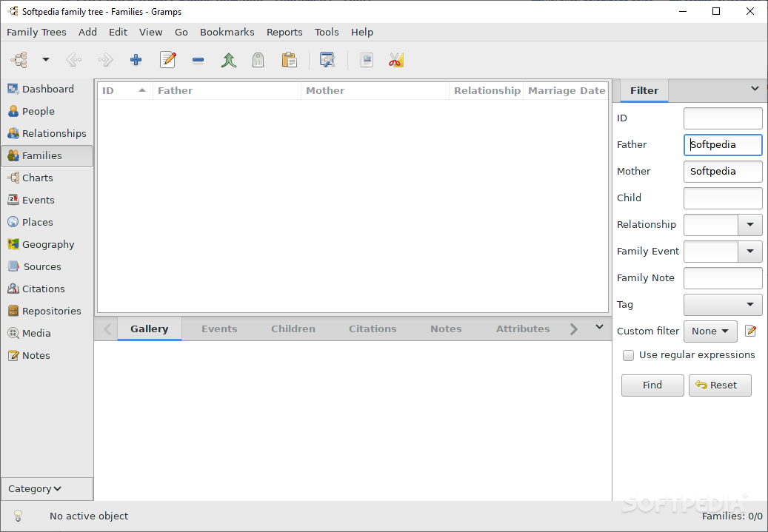Open the Tools menu
768x532 pixels.
coord(326,33)
